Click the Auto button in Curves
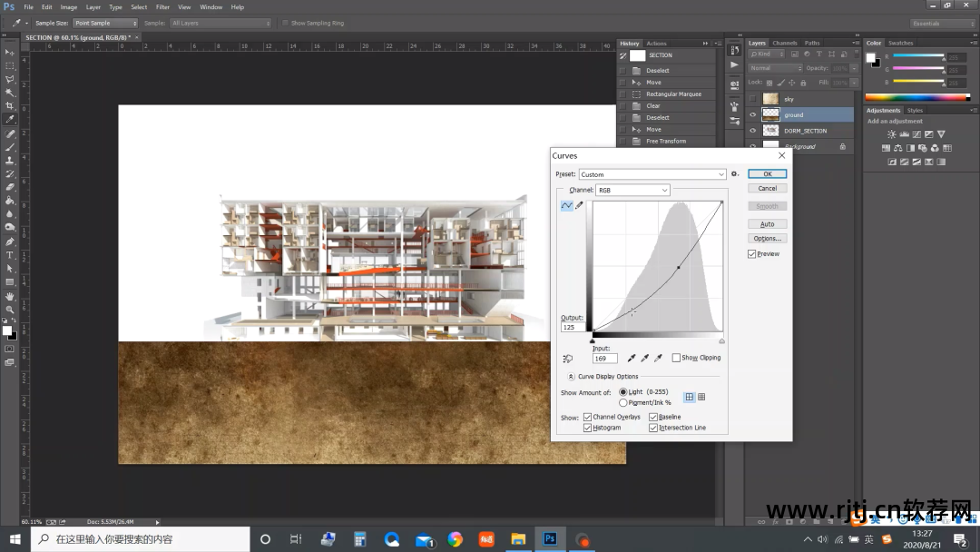Viewport: 980px width, 552px height. (x=767, y=224)
